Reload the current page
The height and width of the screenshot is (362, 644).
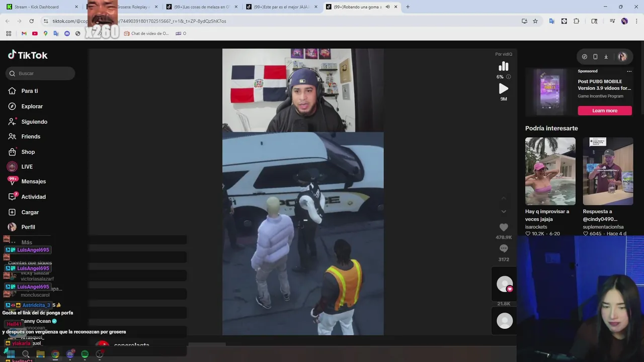[x=31, y=21]
